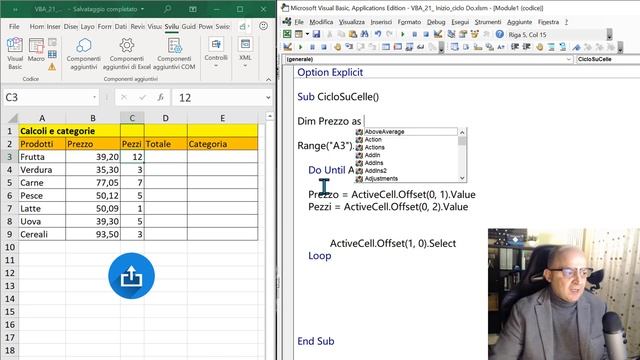
Task: Click the Find binoculars icon in VBA toolbar
Action: point(364,34)
